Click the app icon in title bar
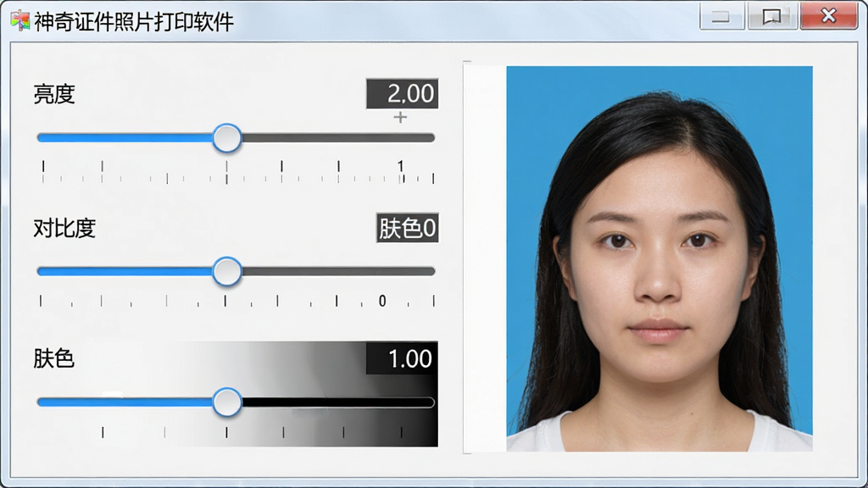Image resolution: width=868 pixels, height=488 pixels. point(20,20)
